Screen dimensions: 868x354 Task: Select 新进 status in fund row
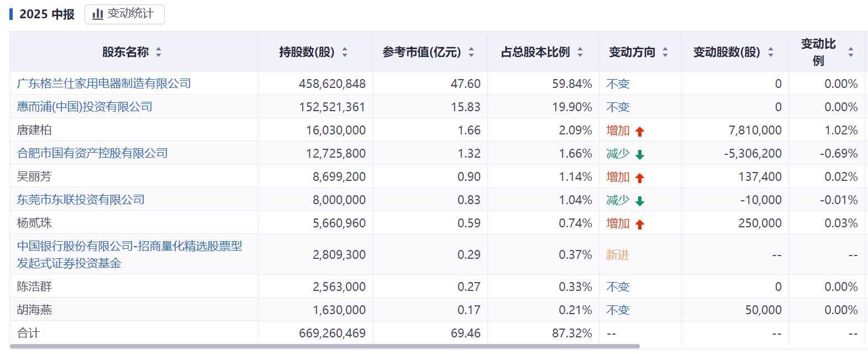pos(618,255)
